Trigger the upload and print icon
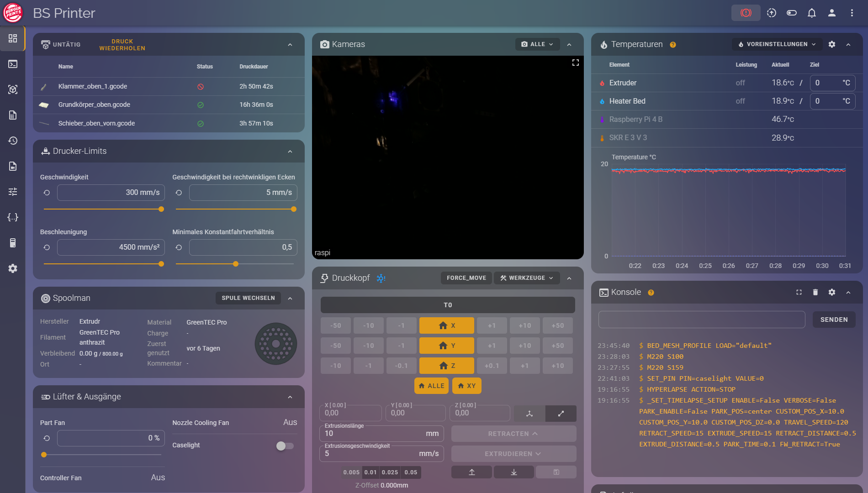 (x=772, y=13)
